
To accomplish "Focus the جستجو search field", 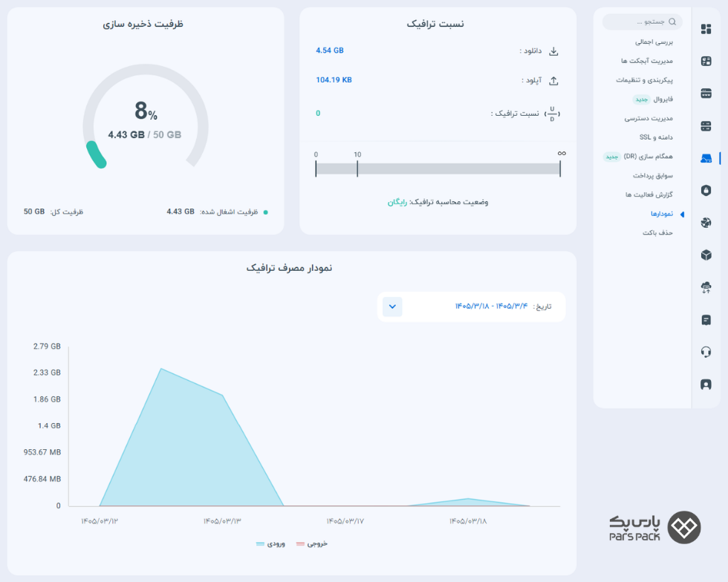I will point(643,22).
